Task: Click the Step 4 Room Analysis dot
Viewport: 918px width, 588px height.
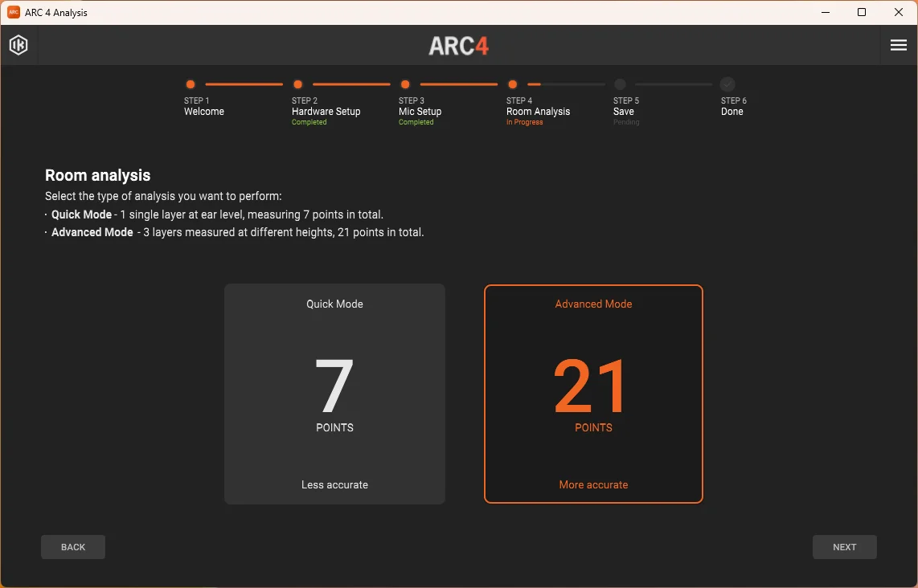Action: coord(512,84)
